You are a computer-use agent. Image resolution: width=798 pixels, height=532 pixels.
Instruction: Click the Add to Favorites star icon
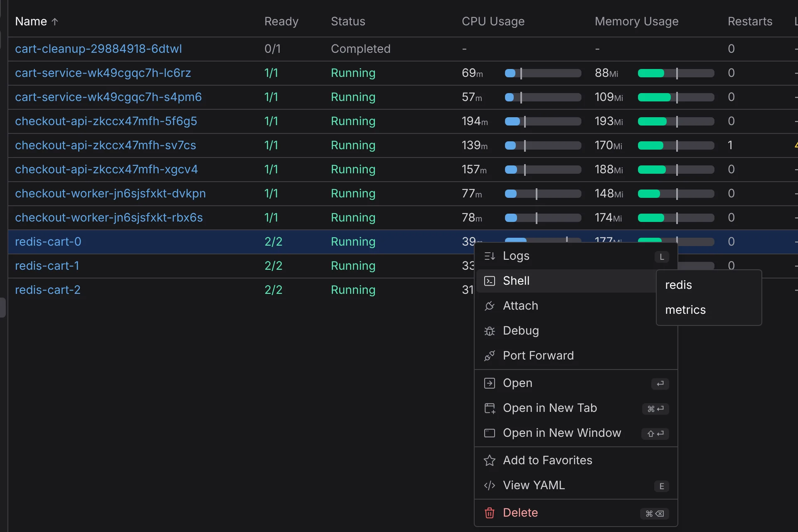pyautogui.click(x=490, y=461)
